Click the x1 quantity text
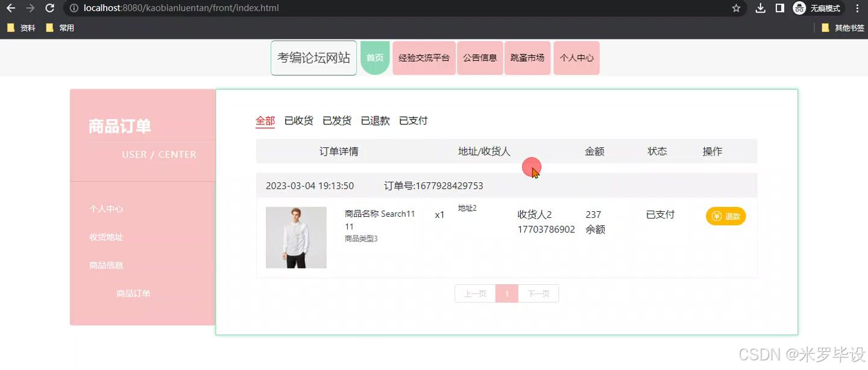Image resolution: width=868 pixels, height=370 pixels. point(439,215)
